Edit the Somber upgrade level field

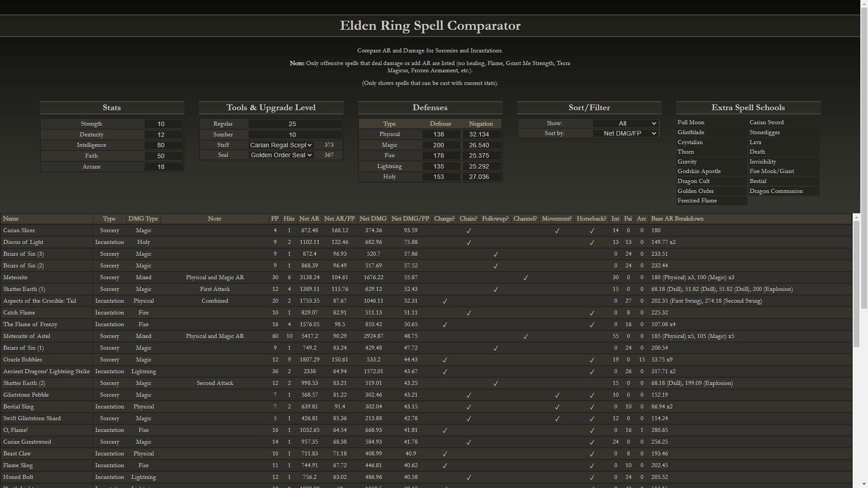click(295, 135)
